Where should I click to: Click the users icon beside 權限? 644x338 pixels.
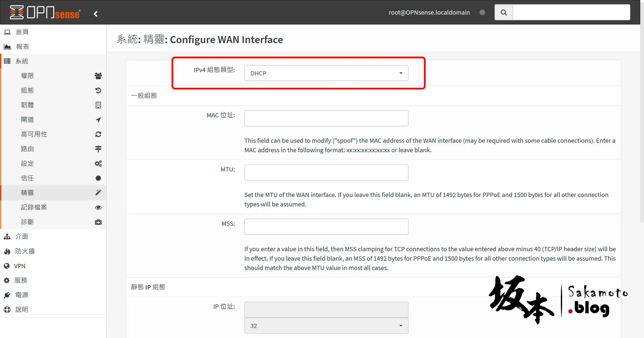98,76
